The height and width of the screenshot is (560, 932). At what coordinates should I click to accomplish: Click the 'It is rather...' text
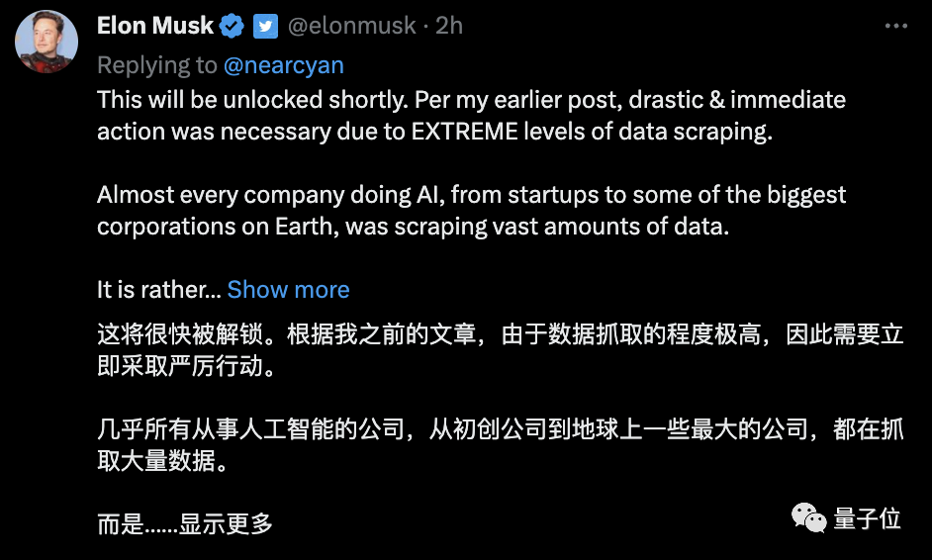158,289
